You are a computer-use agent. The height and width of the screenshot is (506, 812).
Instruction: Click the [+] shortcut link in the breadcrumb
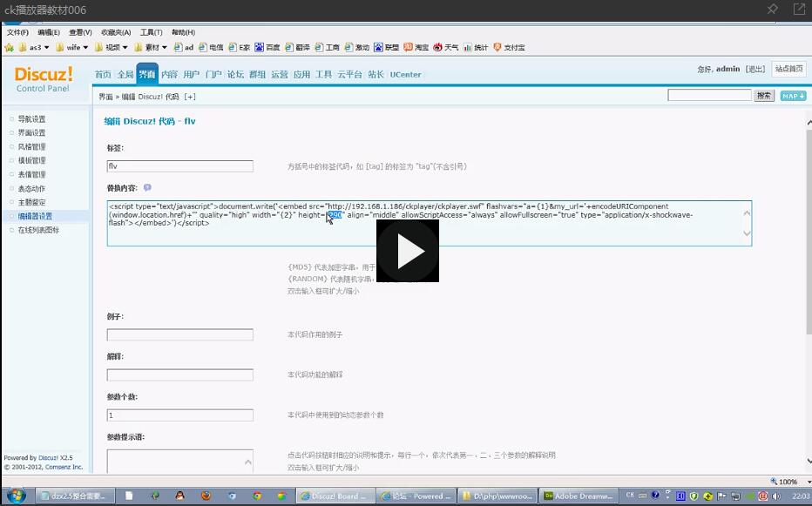(x=190, y=97)
